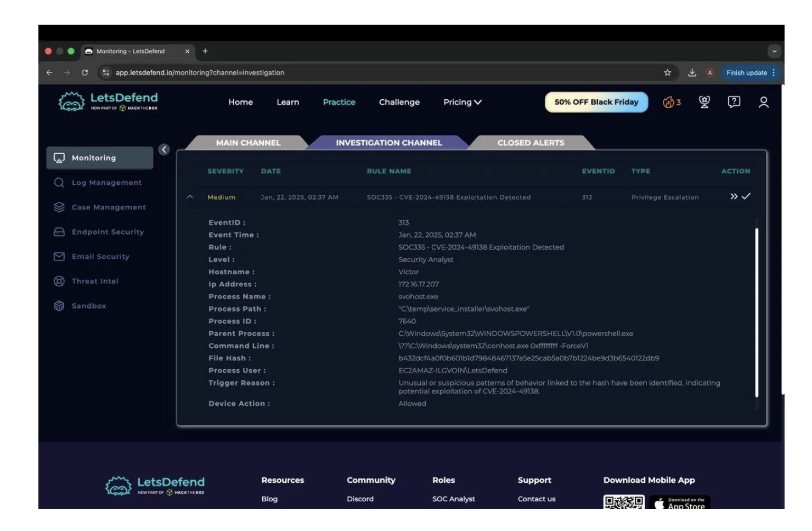
Task: Open the SOC Analyst footer link
Action: pyautogui.click(x=454, y=499)
